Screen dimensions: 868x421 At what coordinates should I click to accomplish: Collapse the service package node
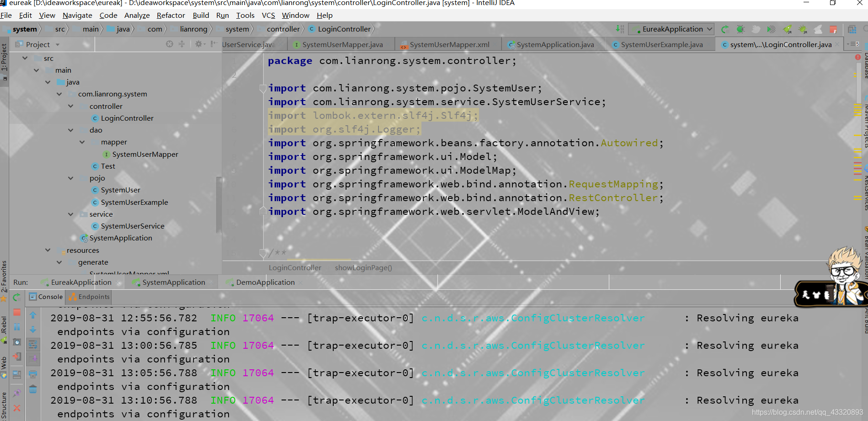[71, 214]
